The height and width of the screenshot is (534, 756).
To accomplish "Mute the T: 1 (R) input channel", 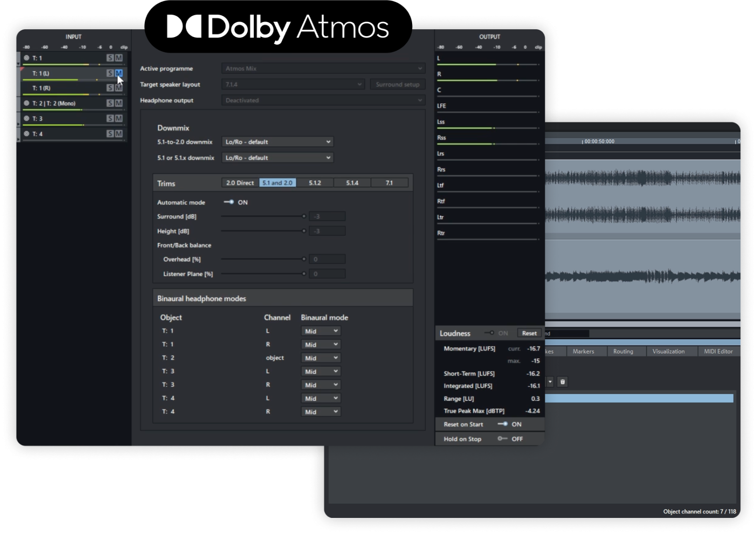I will point(118,88).
